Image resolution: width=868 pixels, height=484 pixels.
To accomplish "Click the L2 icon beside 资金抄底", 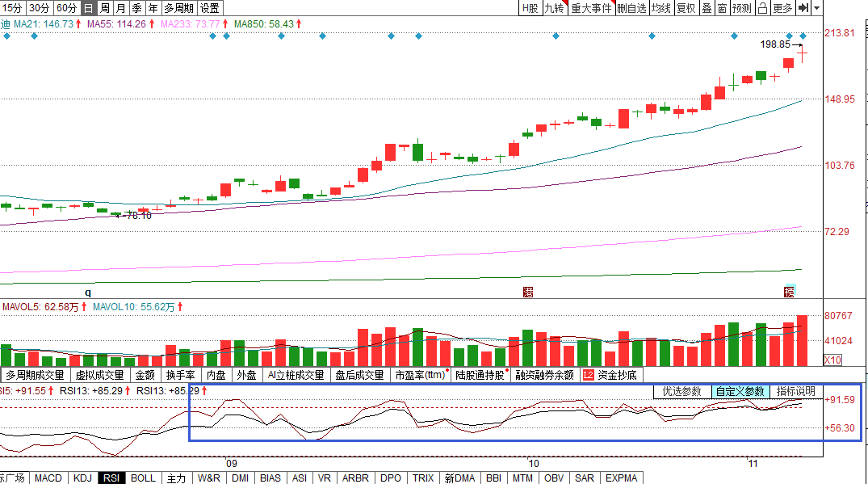I will (x=587, y=375).
